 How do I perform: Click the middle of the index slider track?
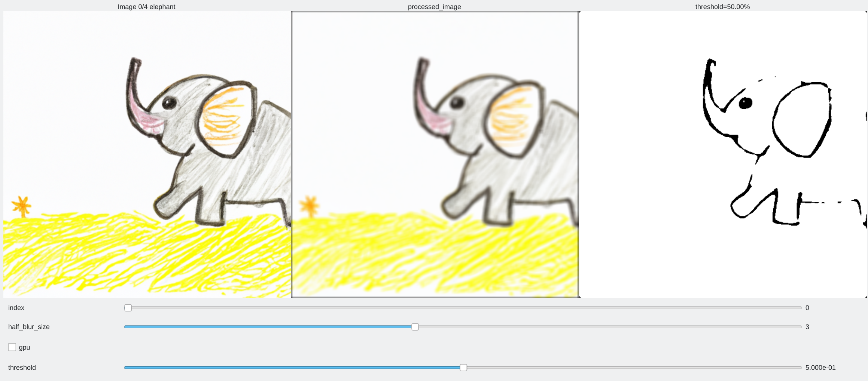pyautogui.click(x=463, y=308)
